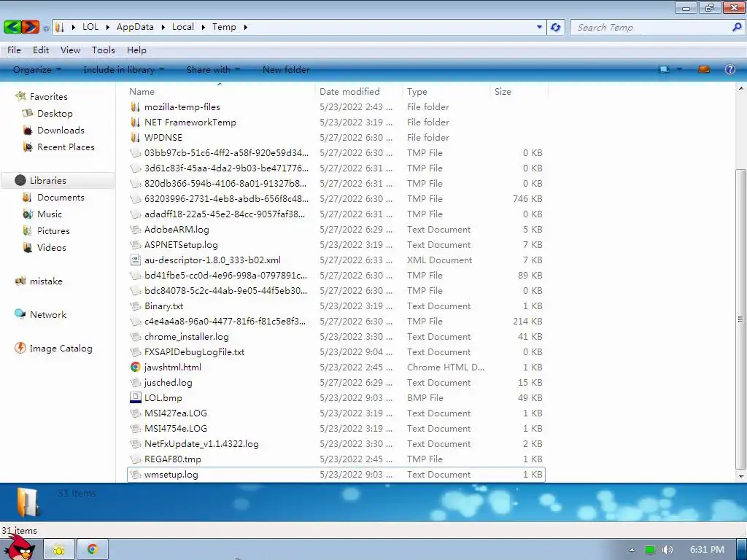Show hidden tray icons arrow
The width and height of the screenshot is (747, 560).
coord(632,550)
